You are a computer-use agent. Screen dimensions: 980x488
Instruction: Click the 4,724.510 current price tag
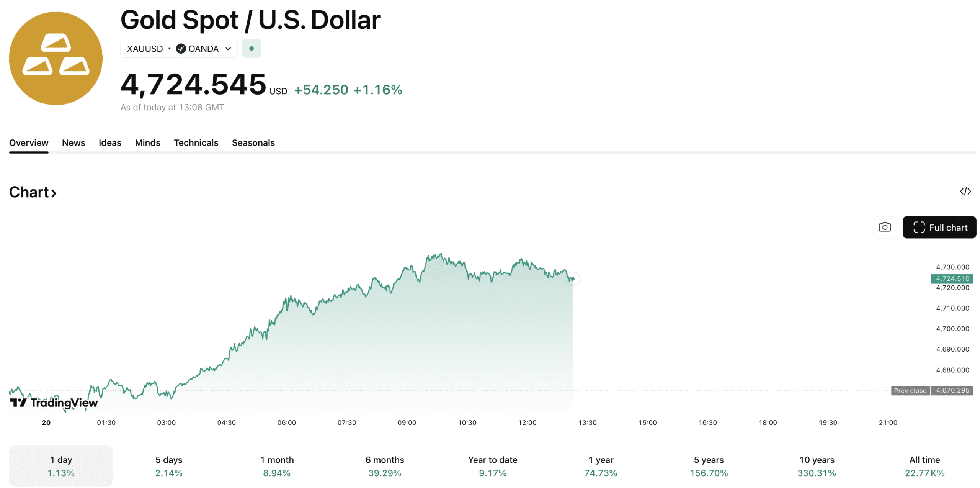coord(952,278)
